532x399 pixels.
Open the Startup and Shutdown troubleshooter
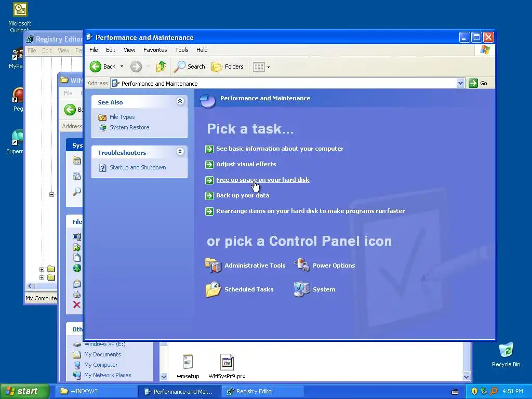coord(138,167)
